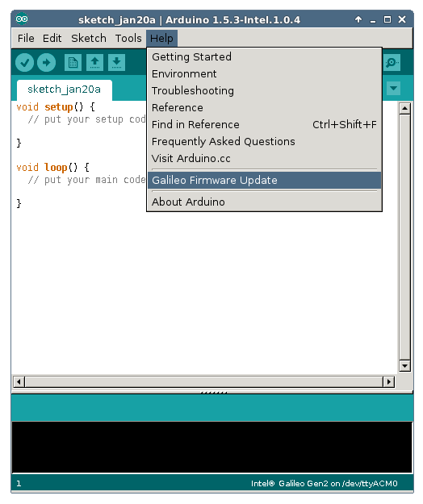The image size is (423, 504).
Task: Open Frequently Asked Questions
Action: tap(265, 141)
